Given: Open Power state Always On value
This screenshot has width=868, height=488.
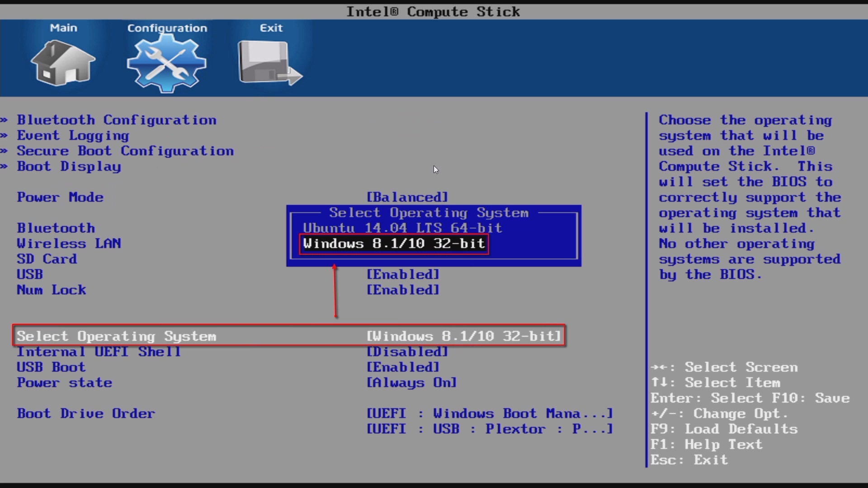Looking at the screenshot, I should pos(411,383).
